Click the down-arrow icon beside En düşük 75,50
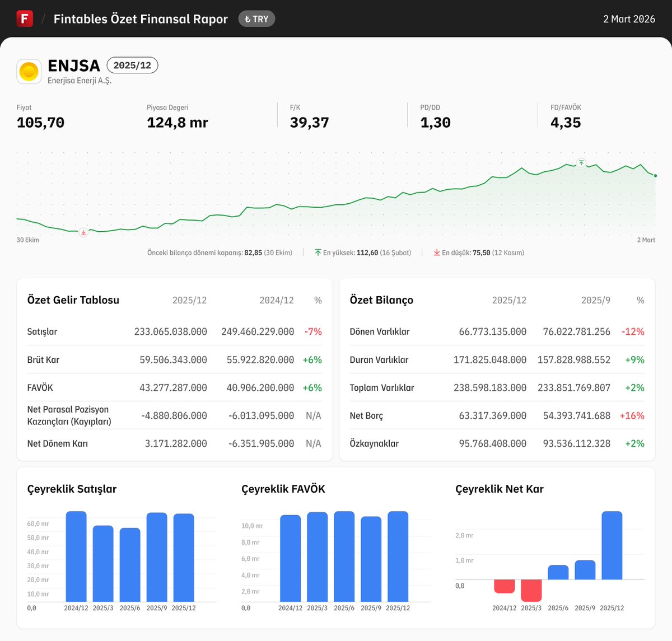 tap(437, 252)
